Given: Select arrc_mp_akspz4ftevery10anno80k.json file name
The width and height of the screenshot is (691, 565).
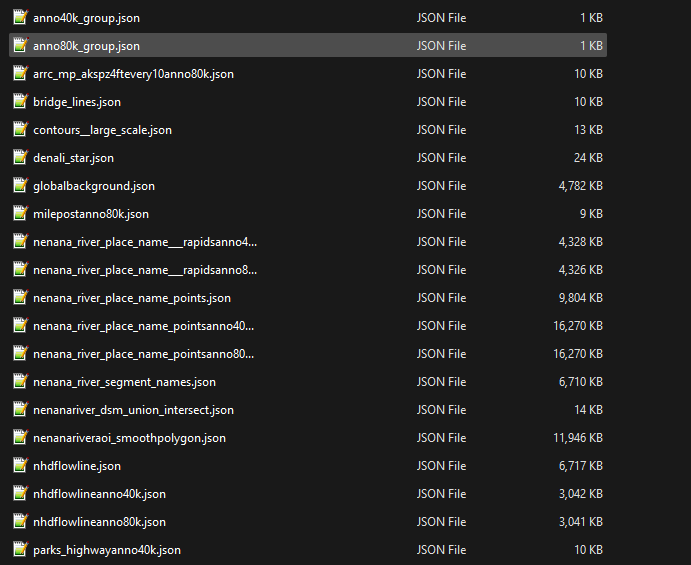Looking at the screenshot, I should pyautogui.click(x=133, y=74).
